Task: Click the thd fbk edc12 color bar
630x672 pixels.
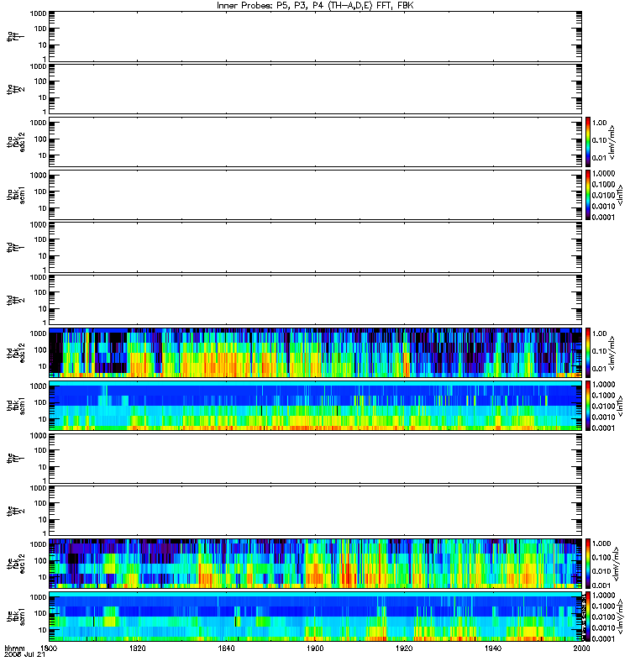Action: point(588,353)
